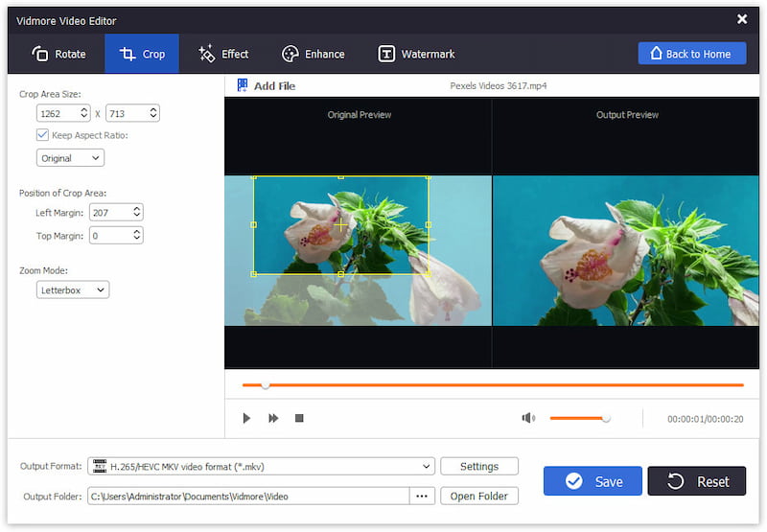The width and height of the screenshot is (767, 532).
Task: Select the Watermark tab
Action: (416, 54)
